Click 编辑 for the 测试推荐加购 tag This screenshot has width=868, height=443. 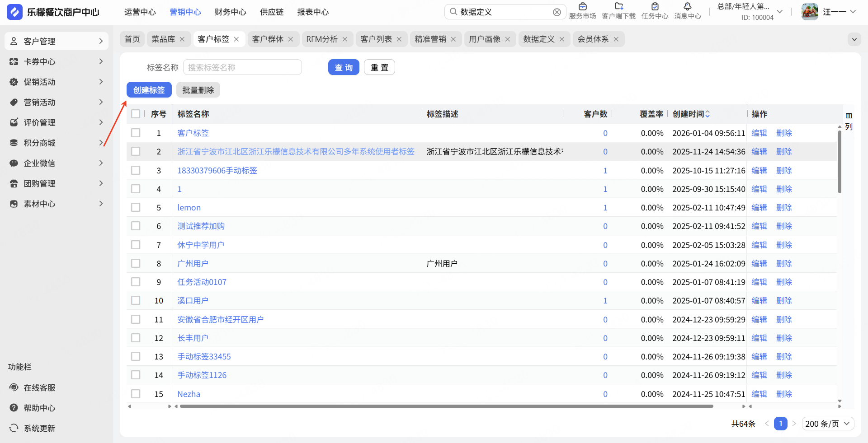(759, 226)
